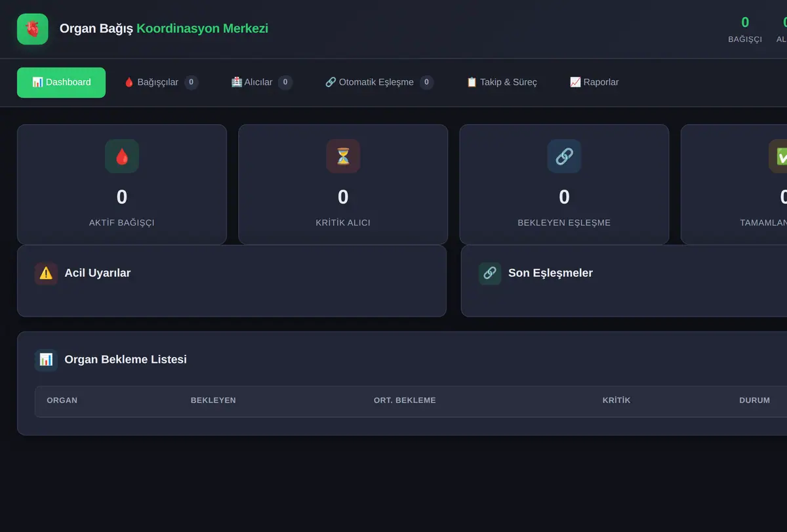Viewport: 787px width, 532px height.
Task: Click the blood drop icon above Aktif Bağışçı
Action: (x=122, y=156)
